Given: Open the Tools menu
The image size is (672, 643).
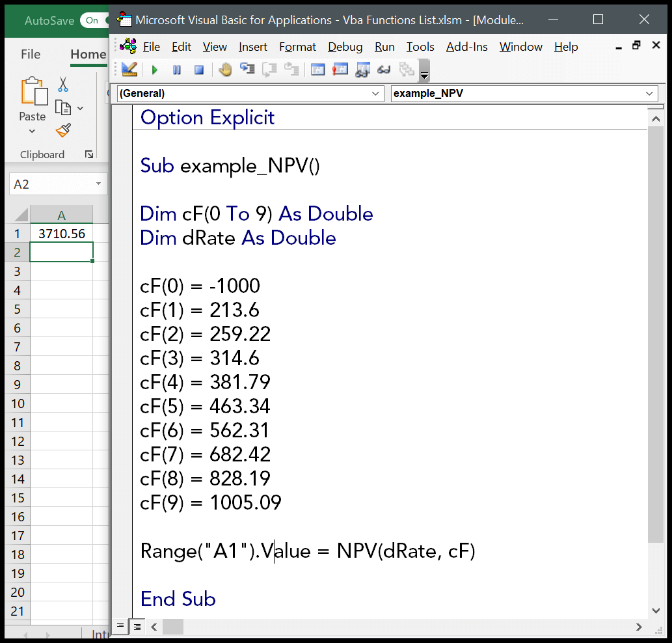Looking at the screenshot, I should click(x=420, y=47).
